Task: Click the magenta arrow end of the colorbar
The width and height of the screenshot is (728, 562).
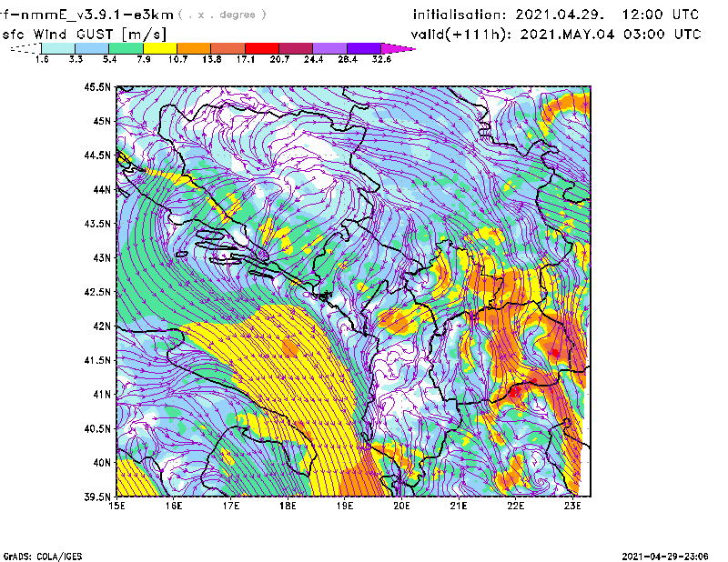Action: click(x=397, y=48)
